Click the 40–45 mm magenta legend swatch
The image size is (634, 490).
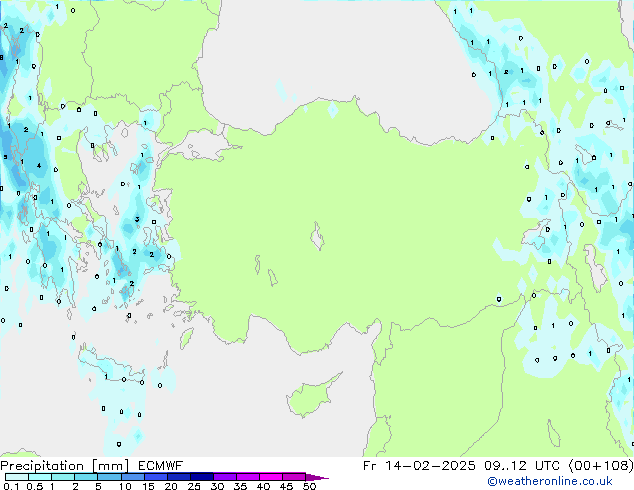click(x=271, y=477)
